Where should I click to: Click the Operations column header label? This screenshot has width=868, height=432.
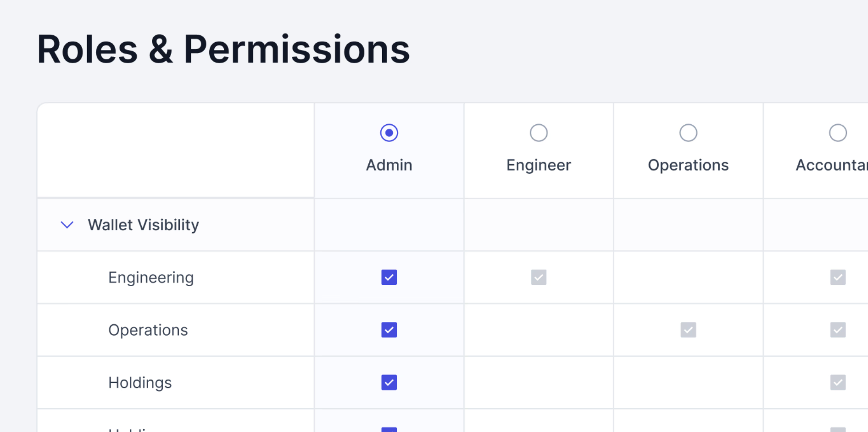(x=688, y=165)
